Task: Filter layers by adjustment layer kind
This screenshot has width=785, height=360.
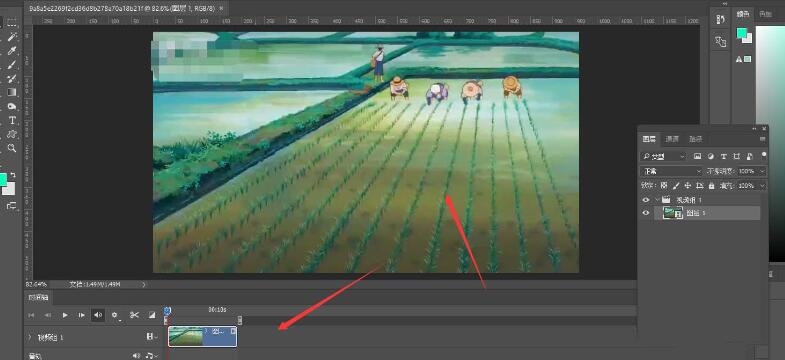Action: [710, 157]
